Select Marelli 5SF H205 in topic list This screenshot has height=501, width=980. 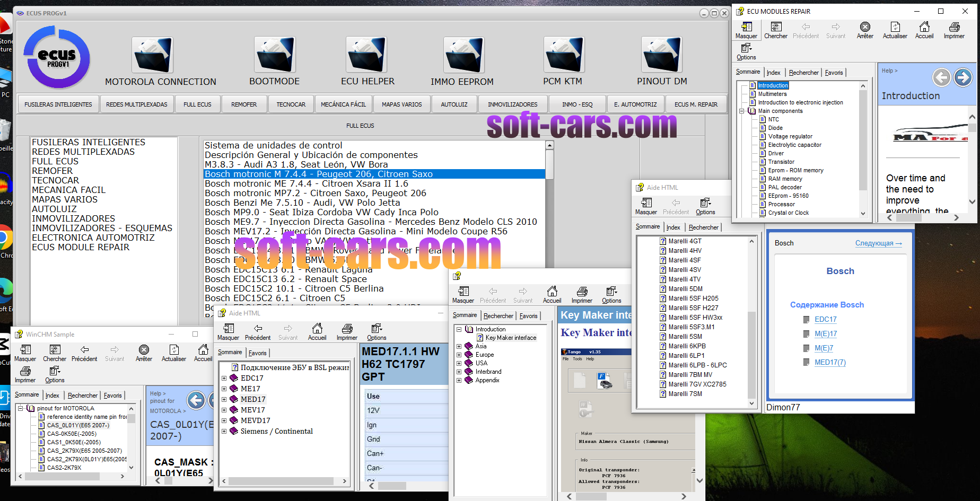[693, 298]
